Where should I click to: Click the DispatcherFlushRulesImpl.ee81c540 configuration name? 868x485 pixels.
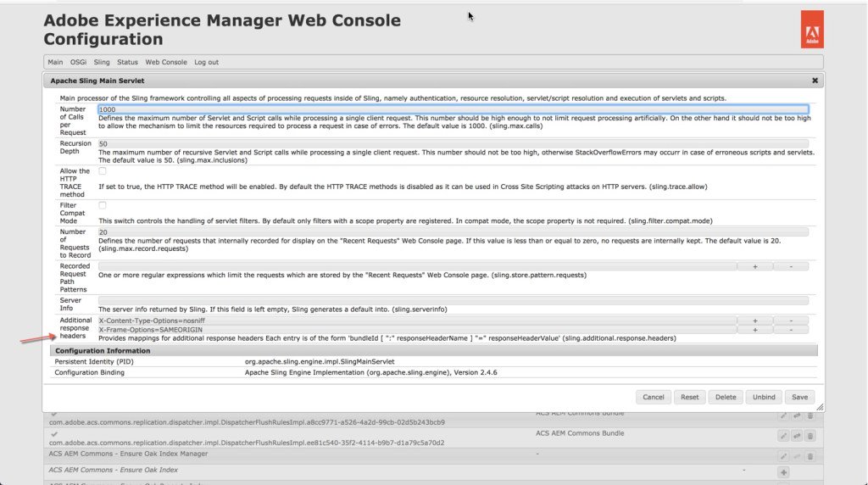click(x=247, y=443)
